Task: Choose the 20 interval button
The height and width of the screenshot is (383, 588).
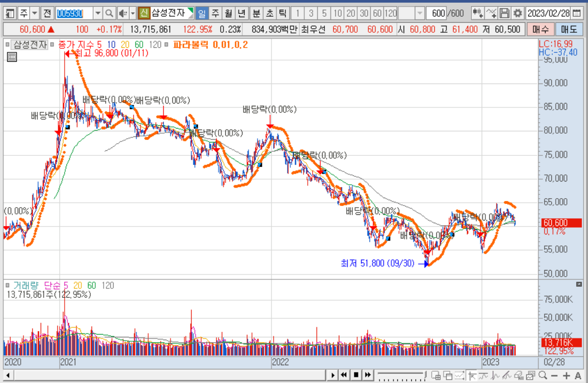Action: tap(351, 13)
